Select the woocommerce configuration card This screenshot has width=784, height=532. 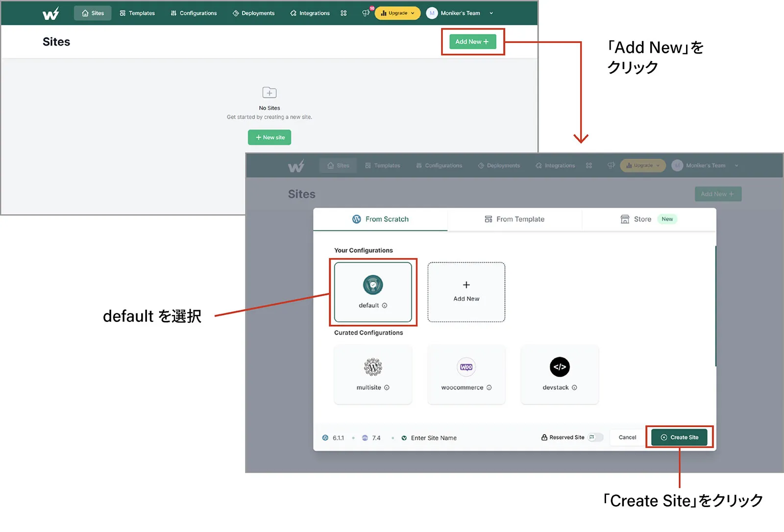[465, 374]
